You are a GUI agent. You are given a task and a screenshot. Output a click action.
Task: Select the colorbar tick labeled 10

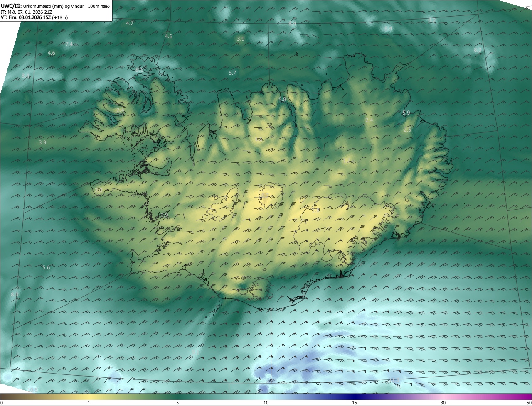(x=266, y=403)
